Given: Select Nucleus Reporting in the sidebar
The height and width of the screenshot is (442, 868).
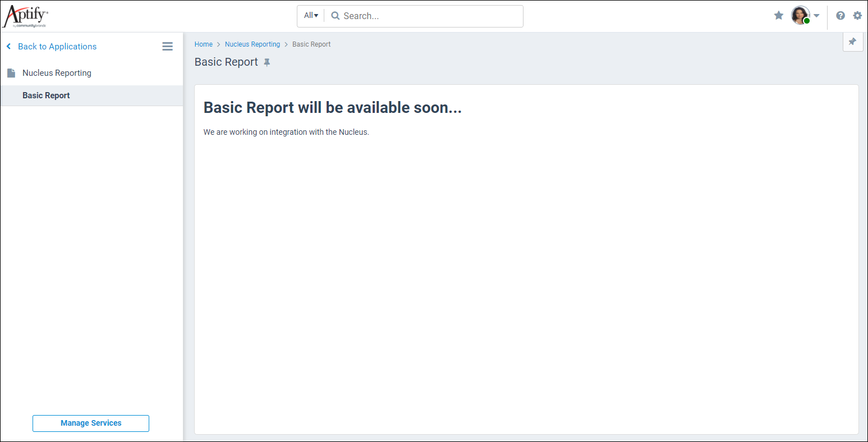Looking at the screenshot, I should (x=56, y=72).
